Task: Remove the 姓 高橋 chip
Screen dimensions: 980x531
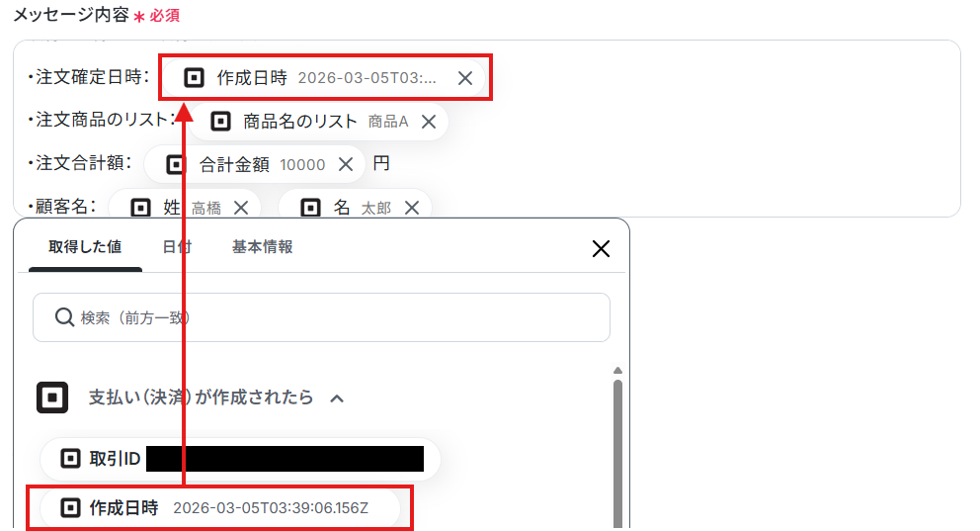Action: coord(241,208)
